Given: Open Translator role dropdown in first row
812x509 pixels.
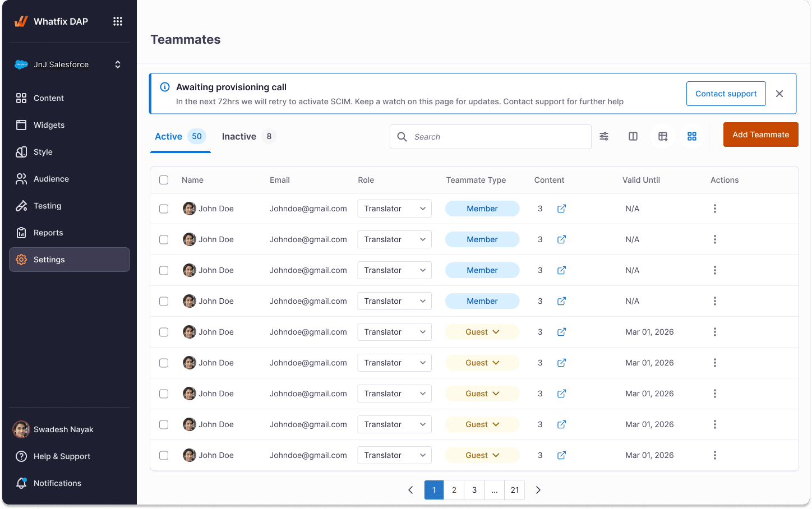Looking at the screenshot, I should 395,209.
